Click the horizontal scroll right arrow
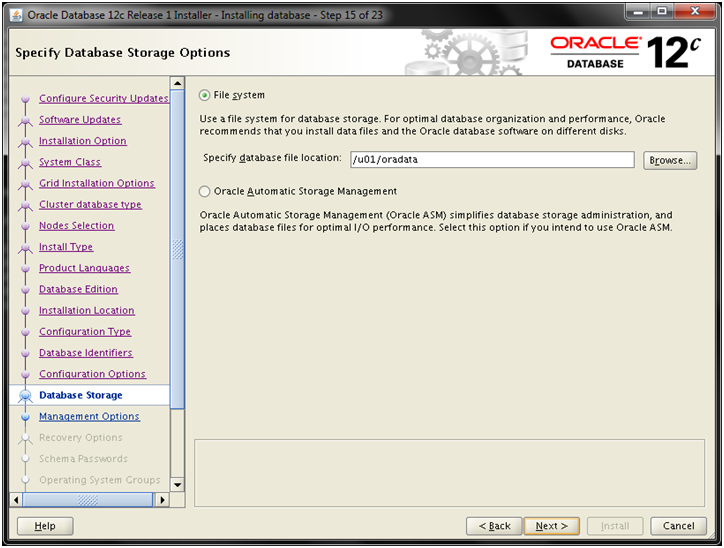Image resolution: width=724 pixels, height=548 pixels. (x=162, y=500)
